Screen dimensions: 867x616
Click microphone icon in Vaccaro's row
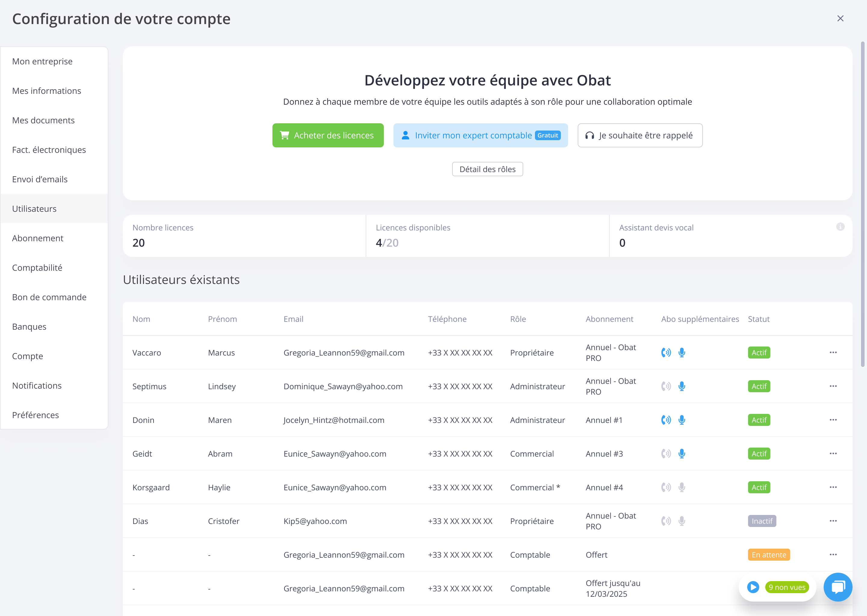tap(682, 353)
